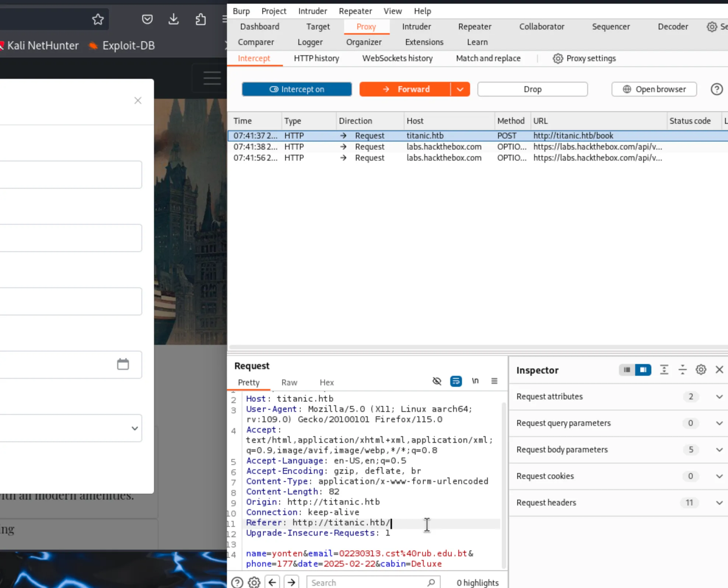Switch Inspector to left-docked layout
The width and height of the screenshot is (728, 588).
click(627, 370)
